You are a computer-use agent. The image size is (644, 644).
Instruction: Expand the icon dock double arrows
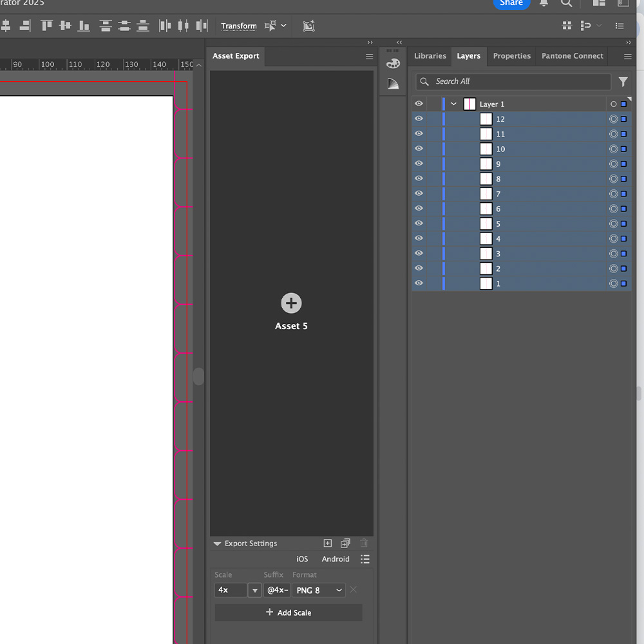(x=399, y=43)
